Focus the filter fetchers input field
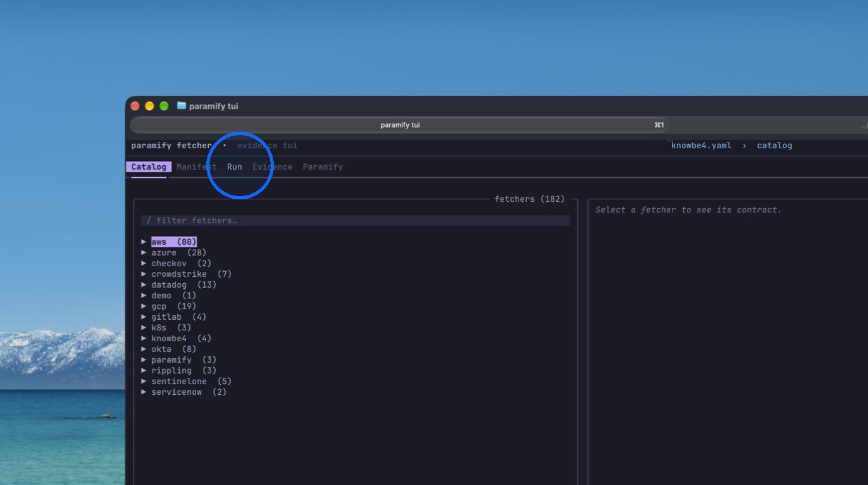868x485 pixels. point(356,221)
